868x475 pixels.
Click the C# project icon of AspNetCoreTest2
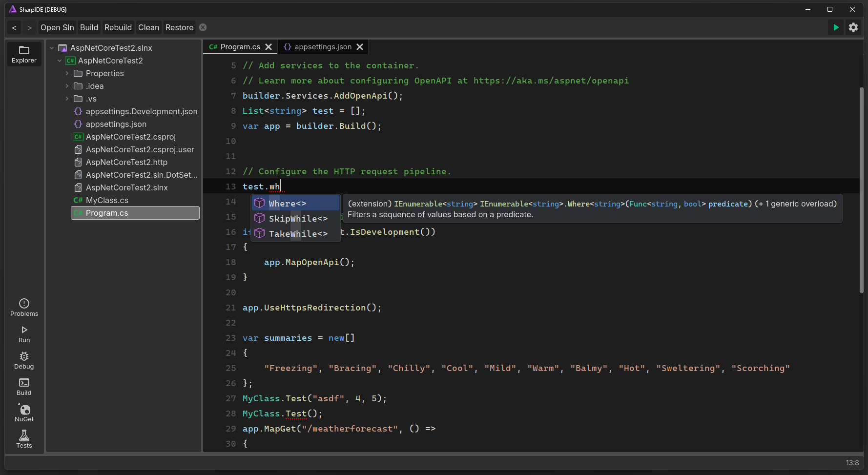pyautogui.click(x=70, y=61)
